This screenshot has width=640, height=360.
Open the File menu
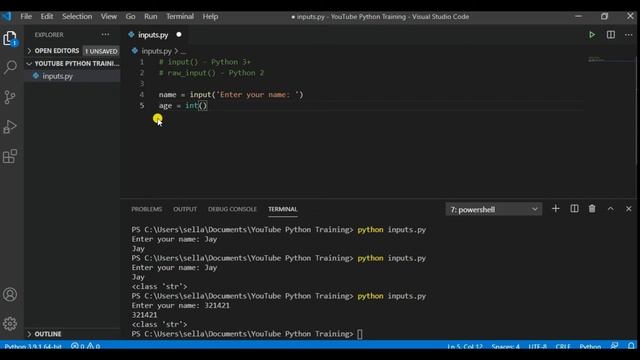pyautogui.click(x=26, y=16)
